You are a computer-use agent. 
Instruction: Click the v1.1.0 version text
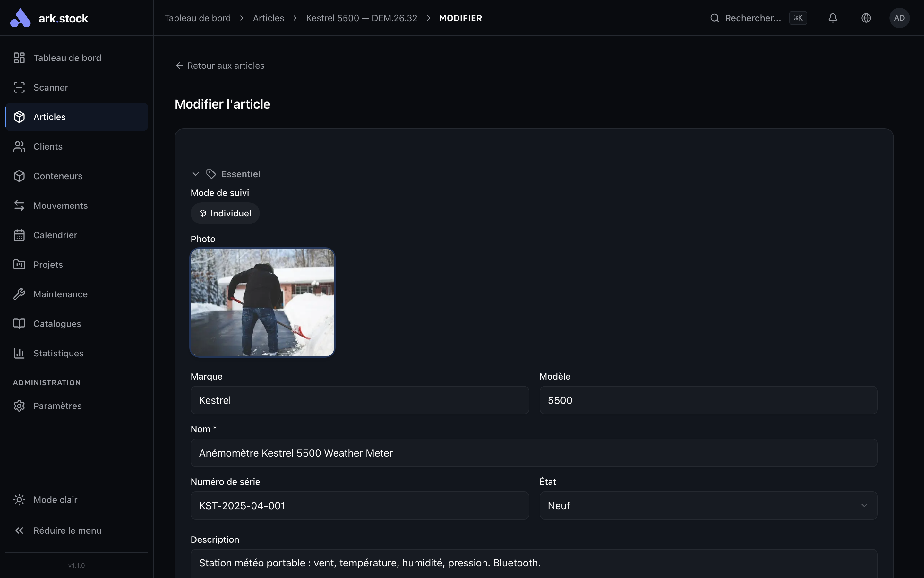pos(77,565)
